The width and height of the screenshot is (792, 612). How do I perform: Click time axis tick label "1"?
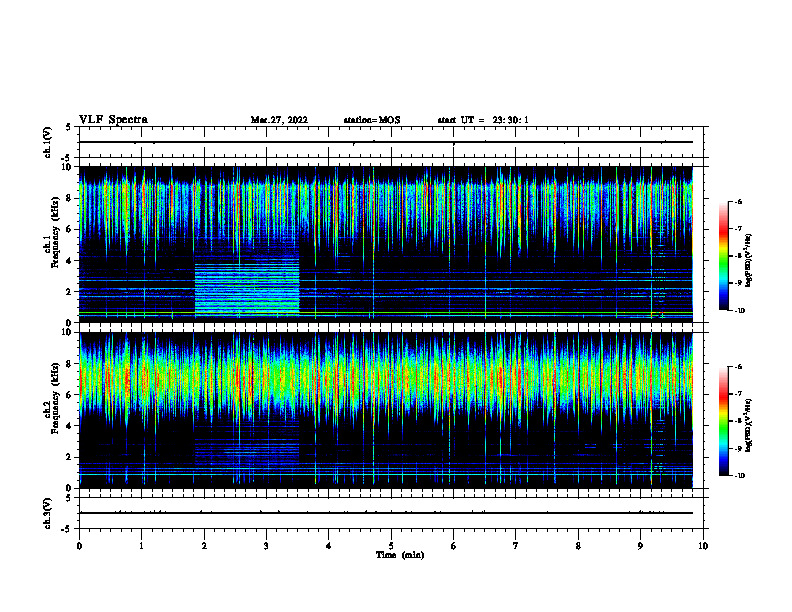click(141, 546)
